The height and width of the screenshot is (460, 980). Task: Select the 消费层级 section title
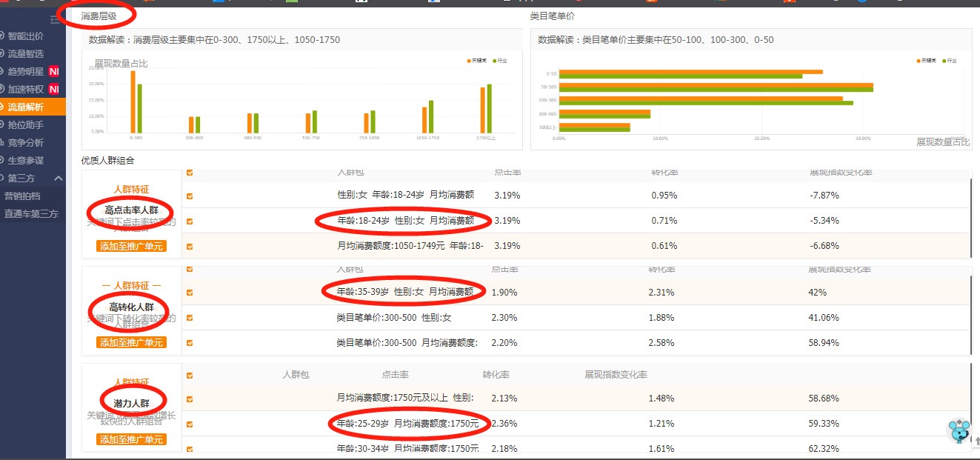(x=99, y=16)
